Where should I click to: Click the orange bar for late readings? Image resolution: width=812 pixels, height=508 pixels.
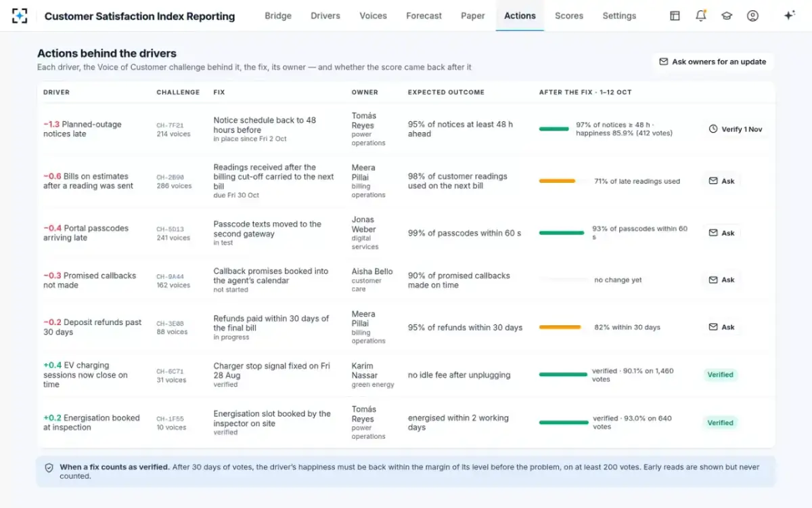tap(557, 181)
